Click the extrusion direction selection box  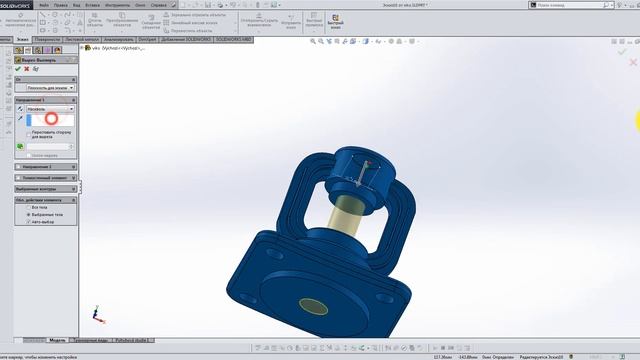pyautogui.click(x=50, y=120)
